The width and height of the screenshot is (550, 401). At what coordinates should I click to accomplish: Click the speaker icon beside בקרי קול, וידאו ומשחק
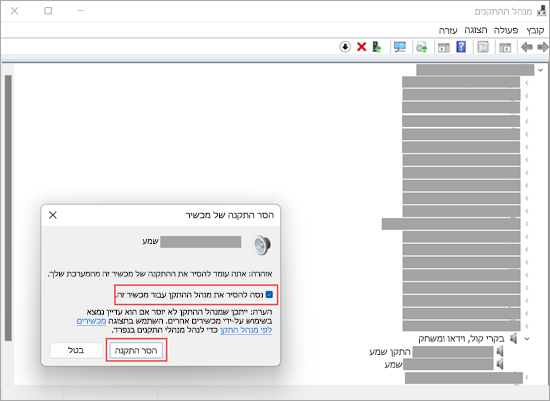514,339
